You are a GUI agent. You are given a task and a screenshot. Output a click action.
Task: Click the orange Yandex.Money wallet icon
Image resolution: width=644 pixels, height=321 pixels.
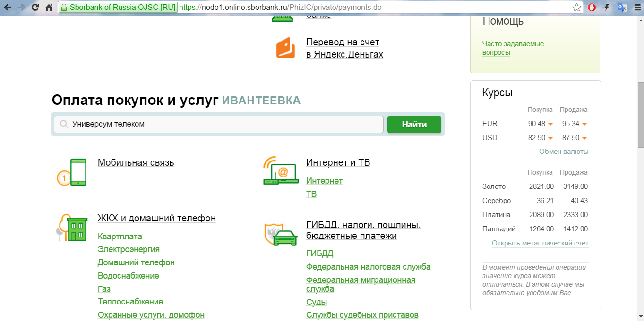pyautogui.click(x=285, y=48)
